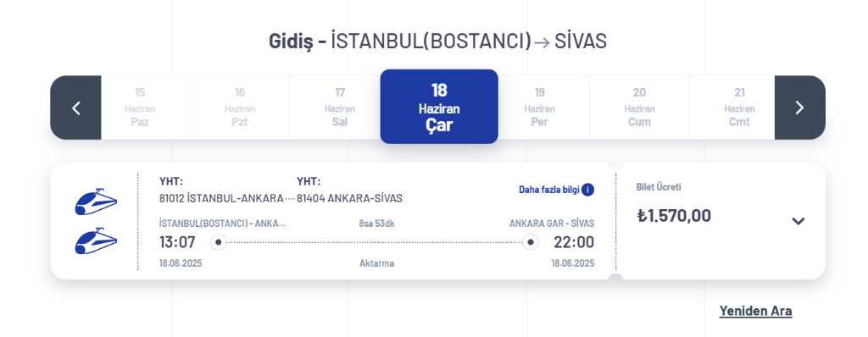Click the info icon beside Daha fazla bilgi
868x337 pixels.
pos(588,190)
